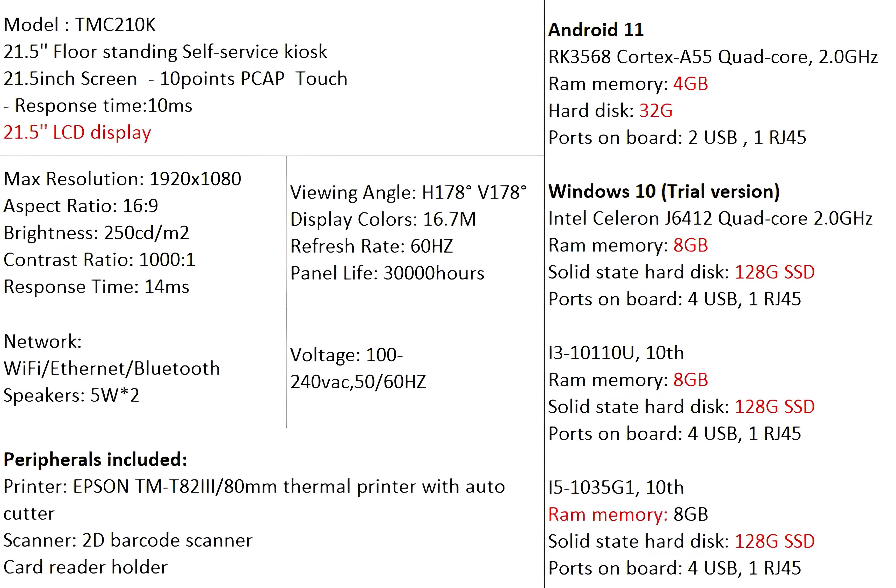Click the Android 11 heading
This screenshot has width=896, height=588.
point(596,30)
